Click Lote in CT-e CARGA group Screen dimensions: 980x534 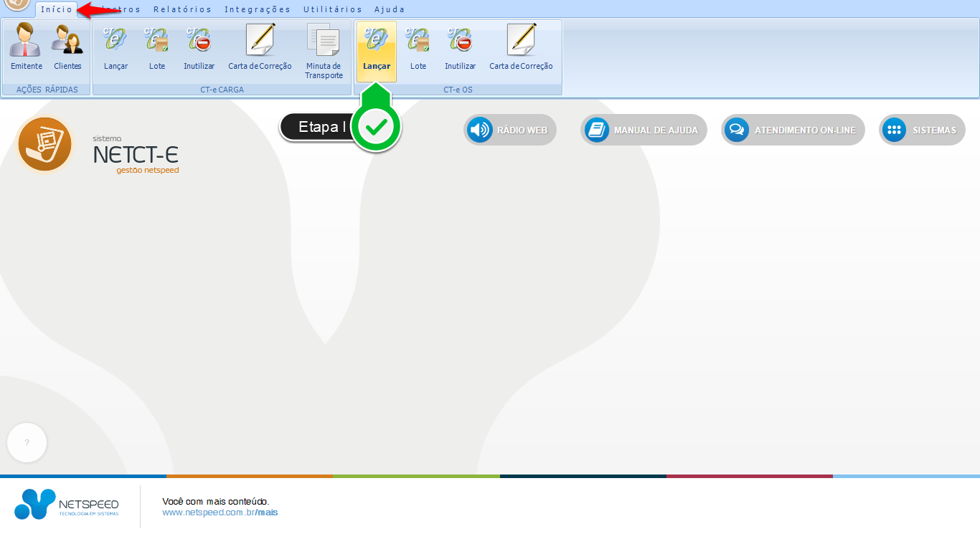[157, 47]
